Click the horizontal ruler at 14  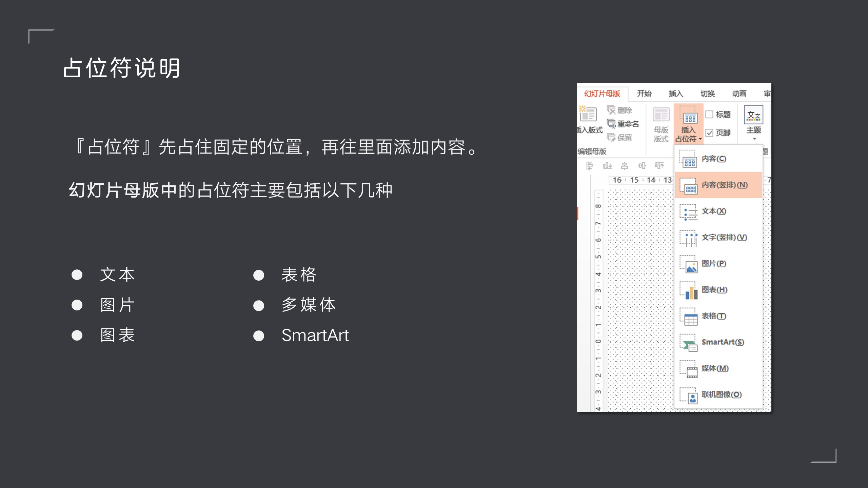pos(651,180)
